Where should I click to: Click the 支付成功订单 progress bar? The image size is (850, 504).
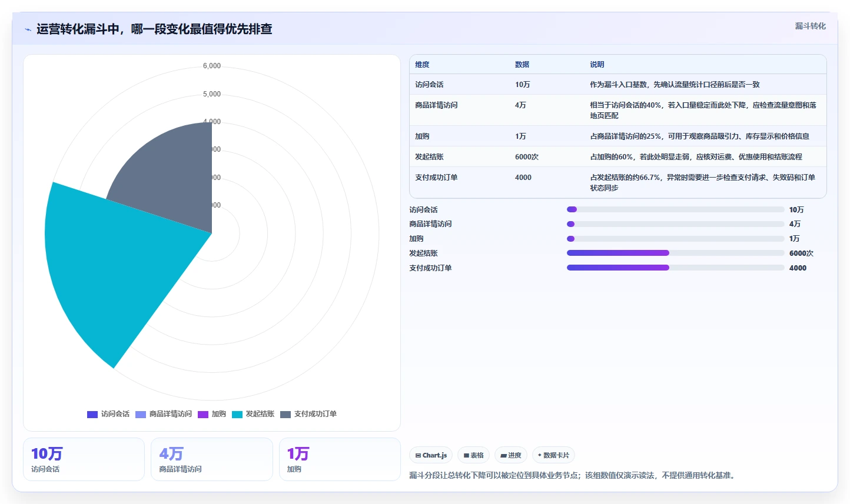point(675,268)
